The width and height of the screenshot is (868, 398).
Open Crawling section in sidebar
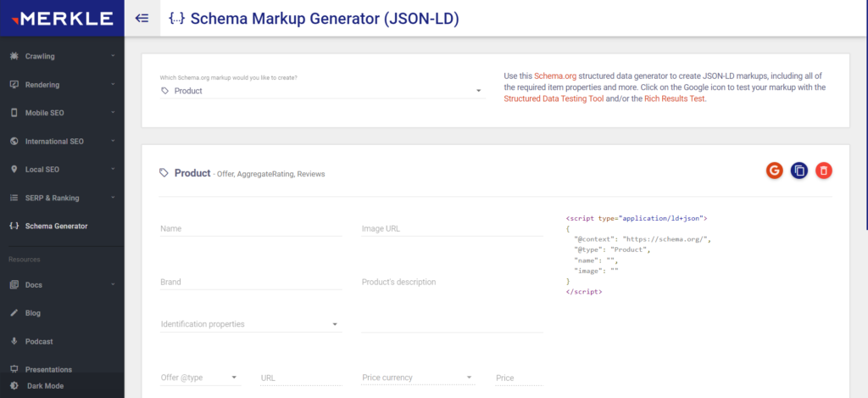coord(62,56)
